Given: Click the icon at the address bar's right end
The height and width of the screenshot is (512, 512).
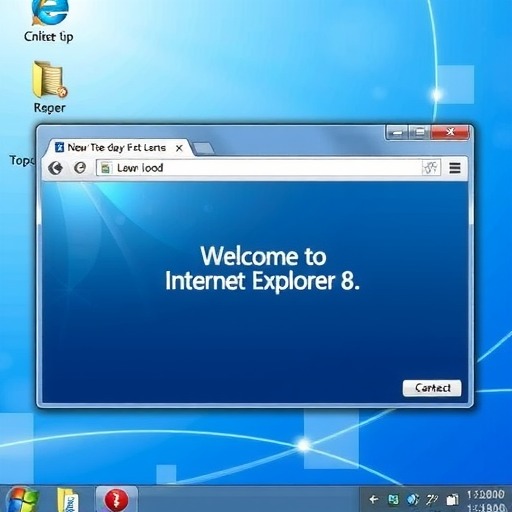Looking at the screenshot, I should pos(431,167).
